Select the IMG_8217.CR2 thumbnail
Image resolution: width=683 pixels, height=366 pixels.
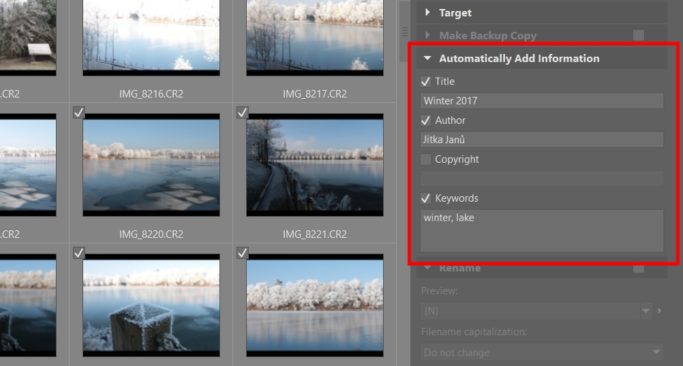315,37
